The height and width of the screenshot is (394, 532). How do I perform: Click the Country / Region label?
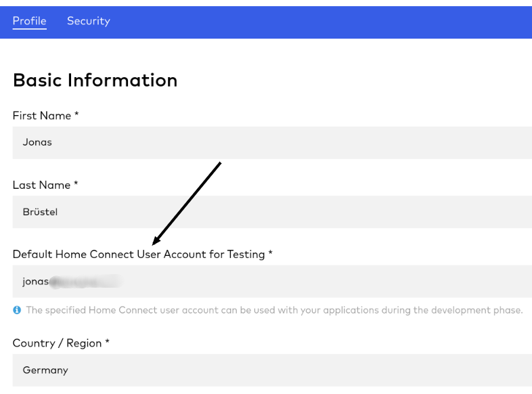click(x=57, y=343)
